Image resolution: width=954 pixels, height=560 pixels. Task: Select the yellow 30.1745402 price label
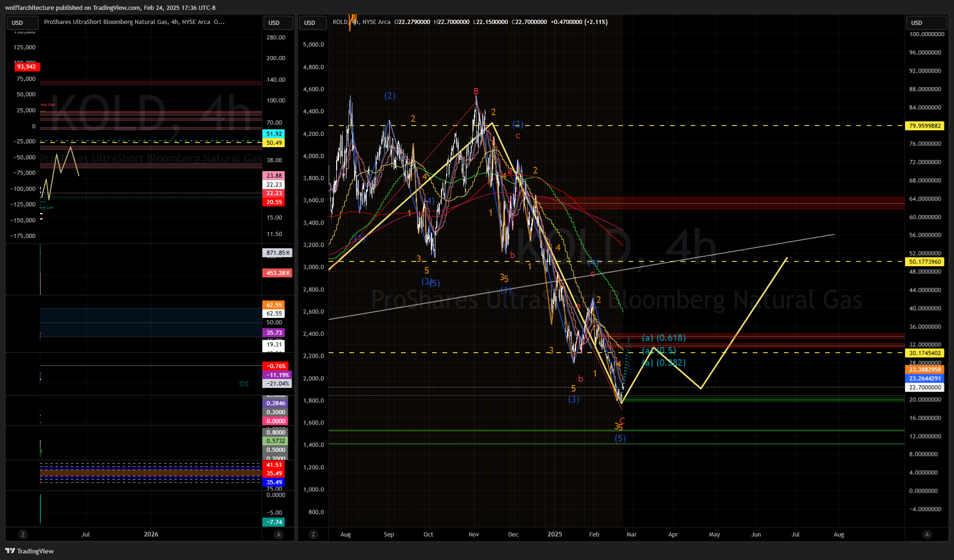[x=925, y=353]
